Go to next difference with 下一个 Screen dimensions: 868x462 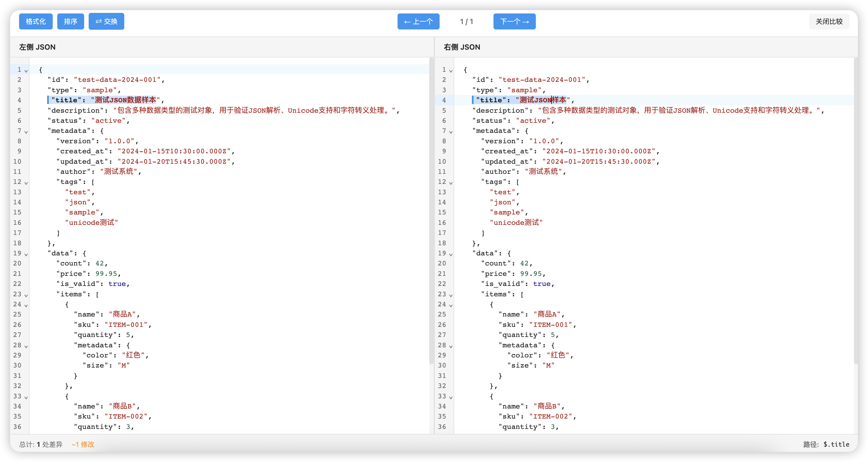(x=514, y=22)
